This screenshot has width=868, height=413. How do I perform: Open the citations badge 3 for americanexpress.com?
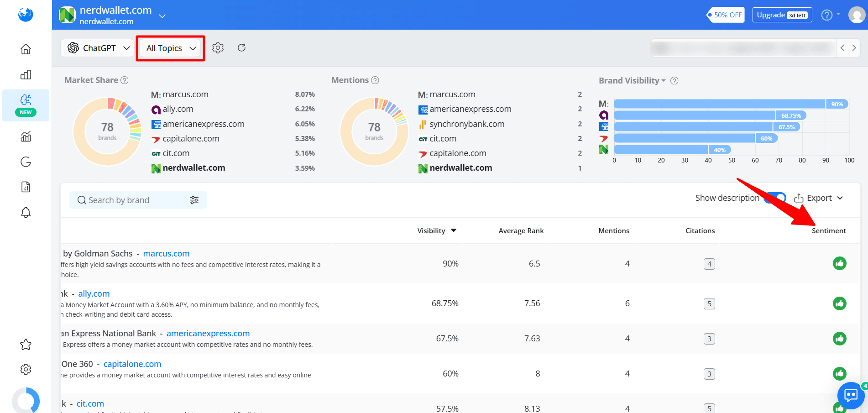709,339
